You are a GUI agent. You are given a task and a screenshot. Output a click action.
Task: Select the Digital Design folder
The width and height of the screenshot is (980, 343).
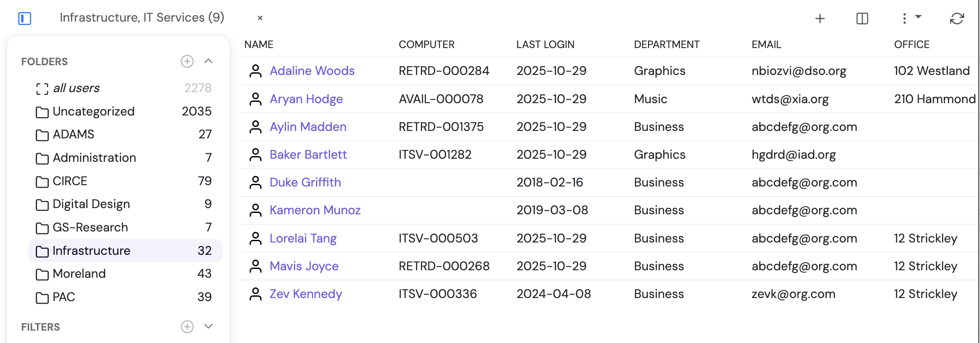(x=91, y=204)
